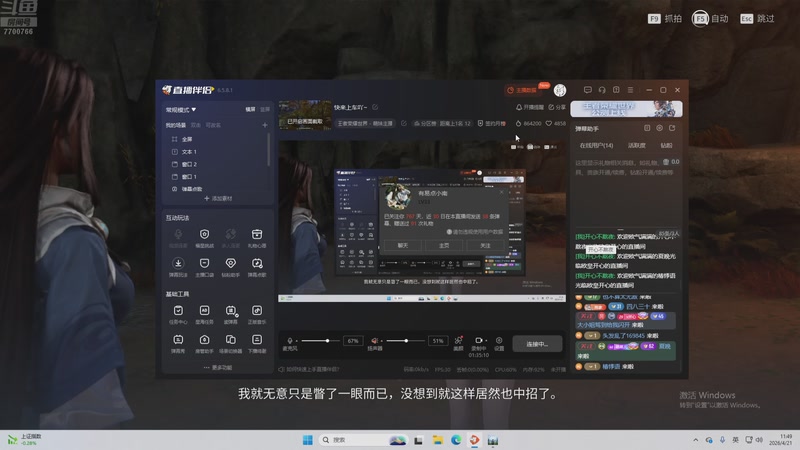Screen dimensions: 800x450
Task: Click 如何快速上手直播伴侣? help link
Action: pos(309,369)
